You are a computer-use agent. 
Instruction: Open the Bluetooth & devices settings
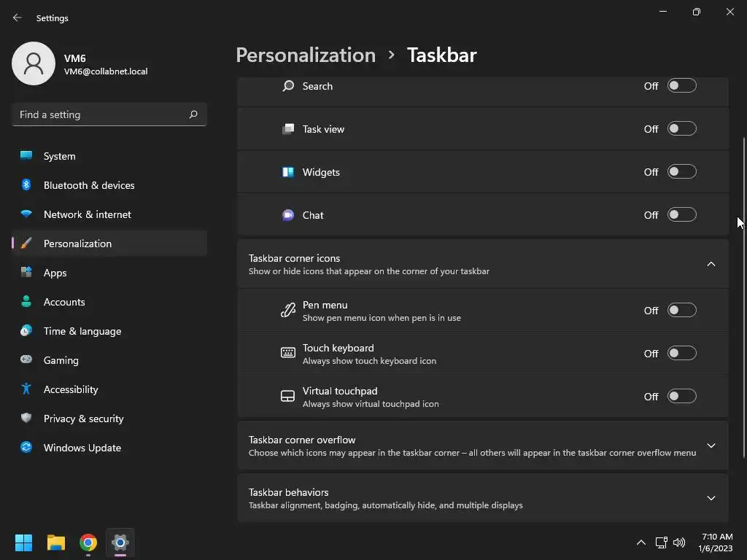click(x=89, y=185)
